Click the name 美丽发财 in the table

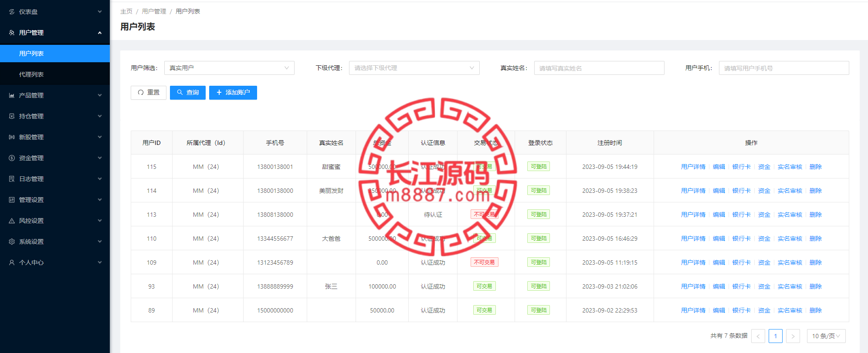[x=331, y=191]
